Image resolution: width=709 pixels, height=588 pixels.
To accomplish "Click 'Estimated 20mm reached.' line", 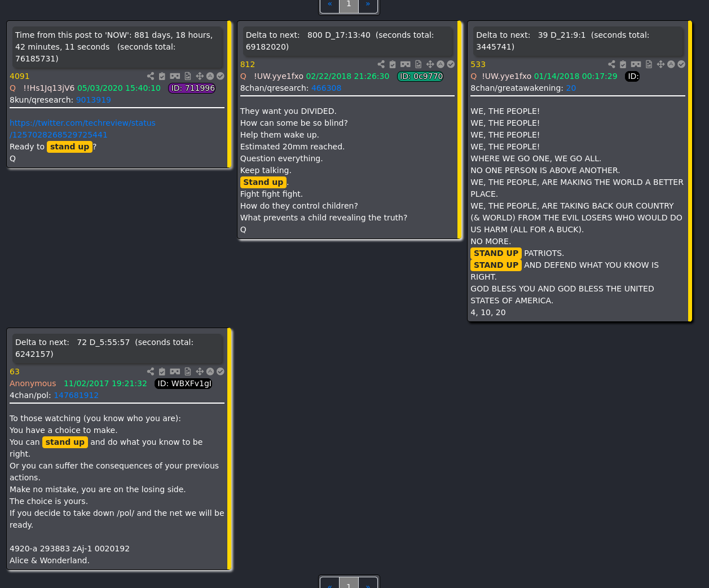I will tap(292, 147).
